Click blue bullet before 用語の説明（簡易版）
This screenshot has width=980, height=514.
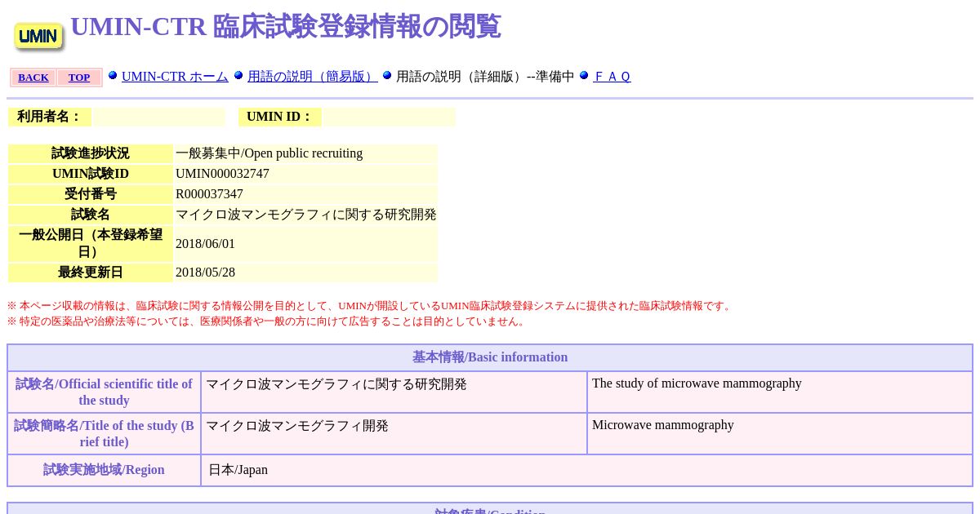point(238,75)
